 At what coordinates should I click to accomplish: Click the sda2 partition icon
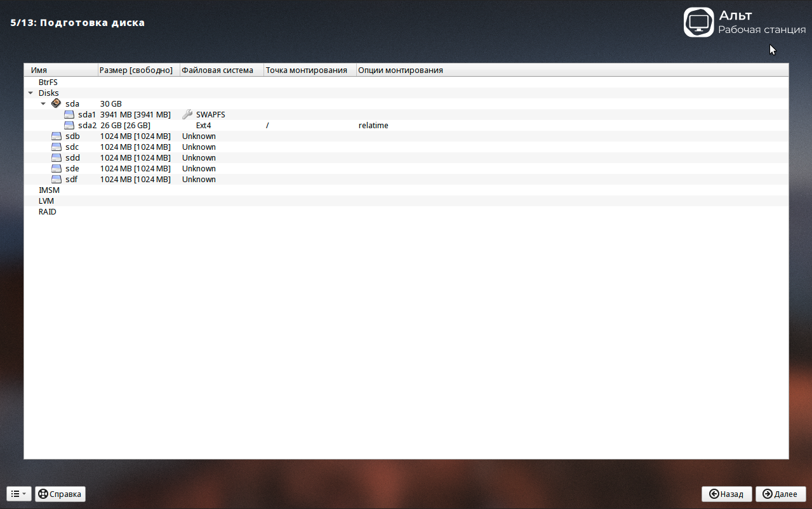[69, 126]
